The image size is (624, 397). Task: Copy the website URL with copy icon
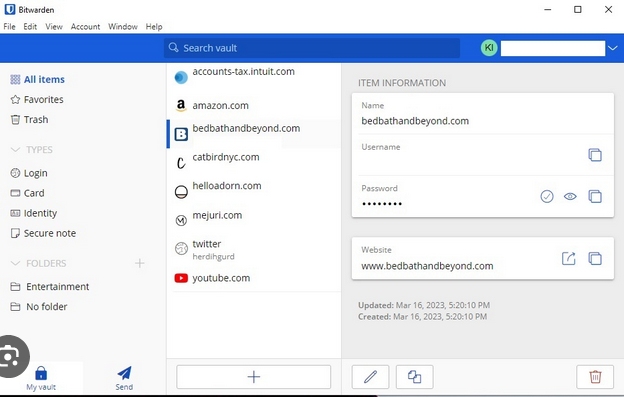tap(595, 259)
